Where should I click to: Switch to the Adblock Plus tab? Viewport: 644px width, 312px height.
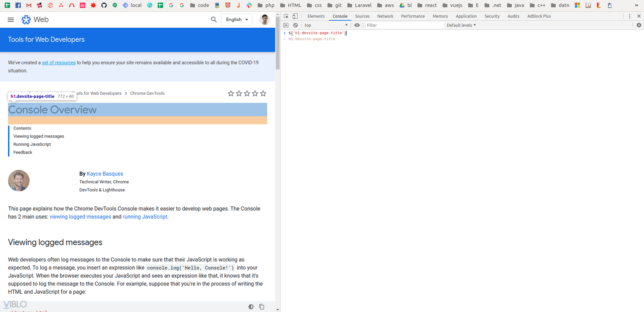(539, 16)
